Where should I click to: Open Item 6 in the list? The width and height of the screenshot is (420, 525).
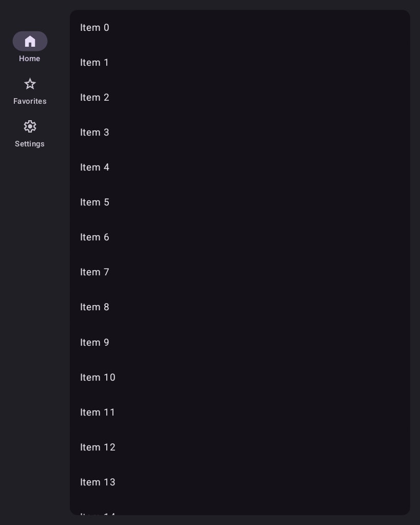pyautogui.click(x=94, y=237)
